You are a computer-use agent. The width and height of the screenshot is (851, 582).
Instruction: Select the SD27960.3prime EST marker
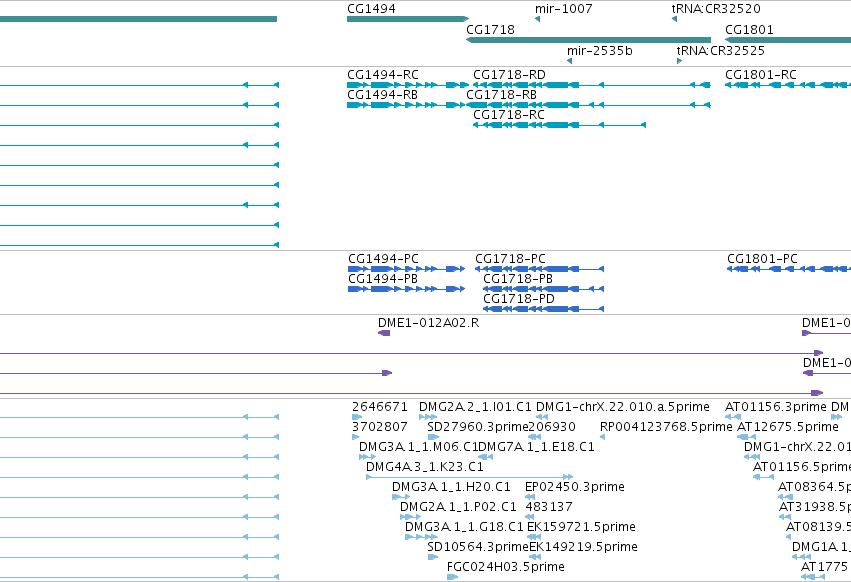[433, 438]
